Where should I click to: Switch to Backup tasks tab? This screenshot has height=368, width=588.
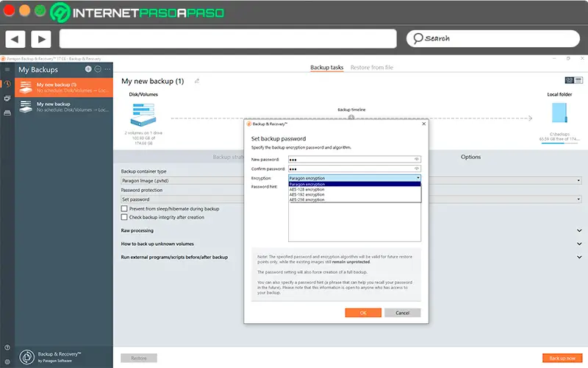coord(326,68)
